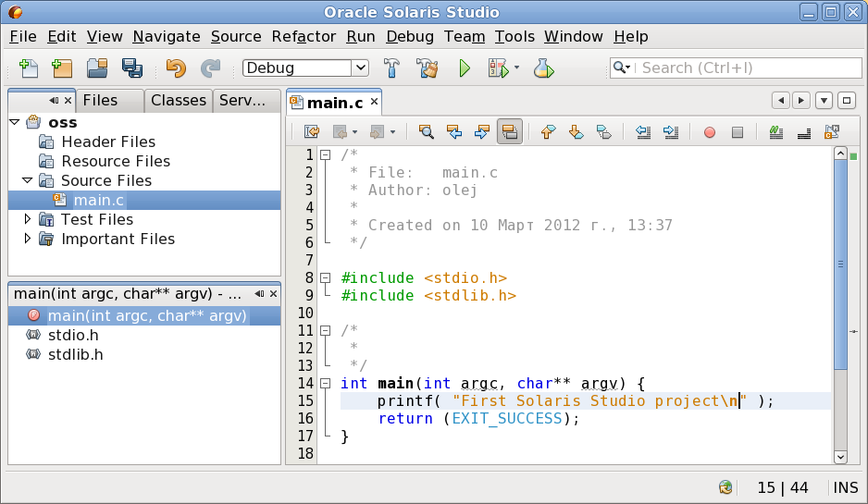Click the editor vertical scrollbar thumb
868x504 pixels.
[x=840, y=264]
